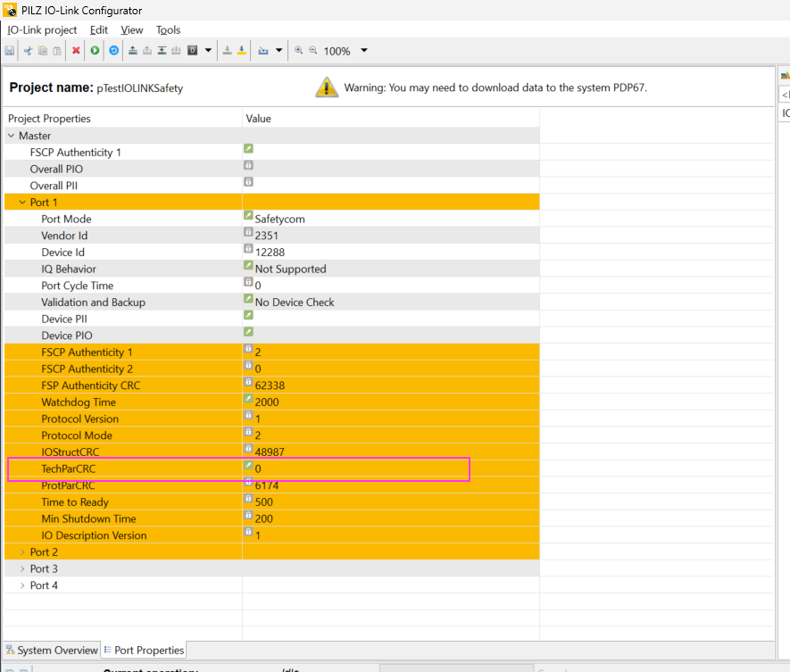This screenshot has height=672, width=790.
Task: Click the Project Properties column header
Action: (49, 119)
